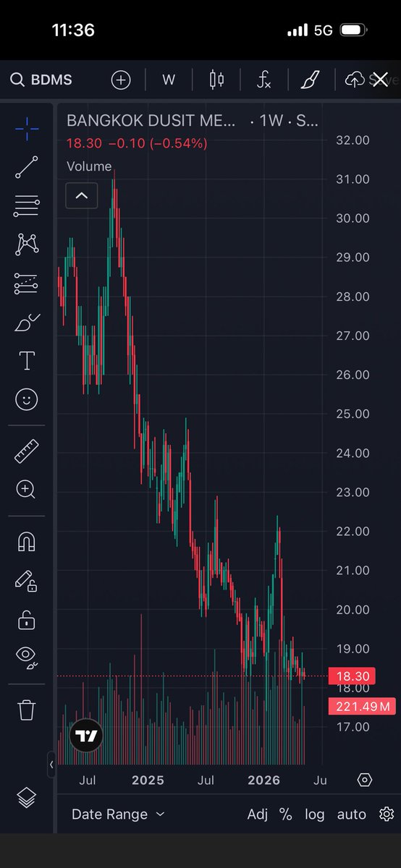Open the emoji icons tool
The width and height of the screenshot is (401, 868).
tap(27, 399)
